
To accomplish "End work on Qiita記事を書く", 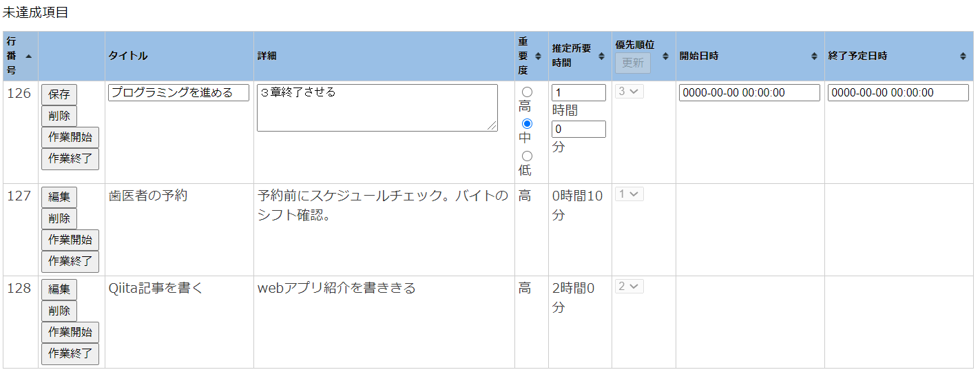I will [x=70, y=353].
